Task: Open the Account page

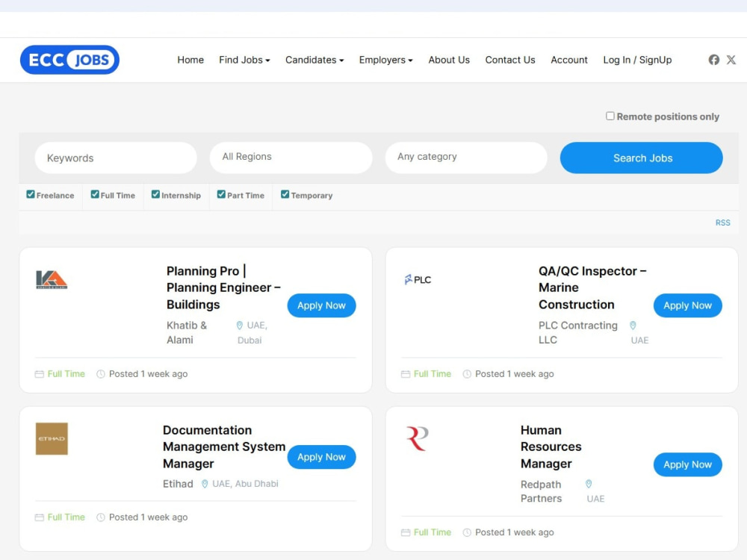Action: tap(568, 60)
